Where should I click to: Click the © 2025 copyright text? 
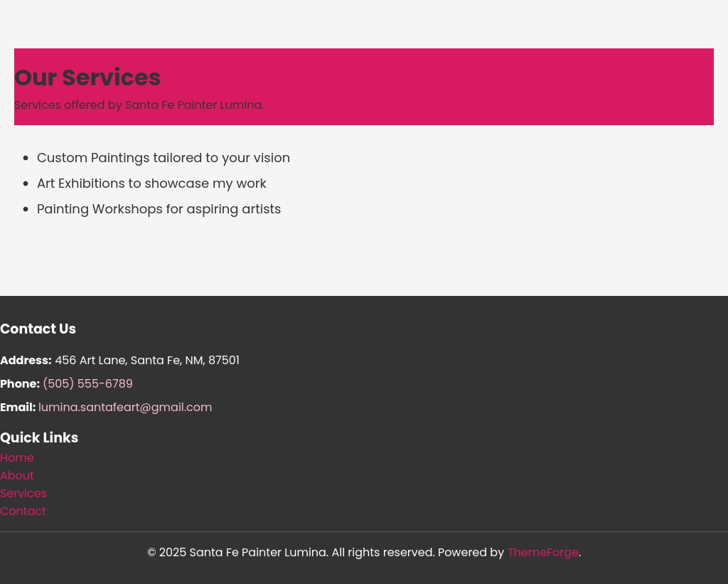290,553
